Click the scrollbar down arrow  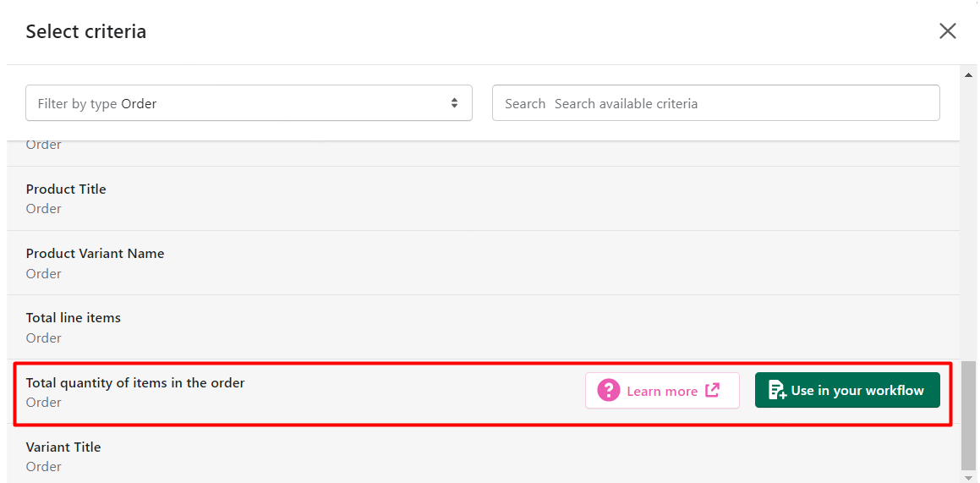969,478
